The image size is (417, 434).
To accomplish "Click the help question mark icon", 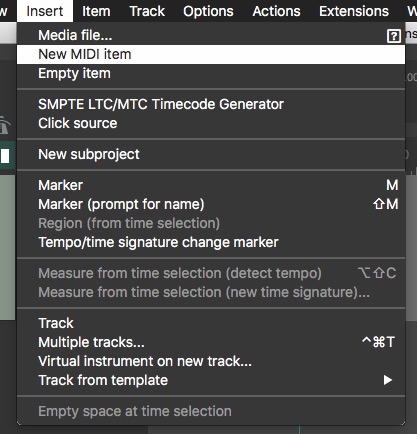I will pyautogui.click(x=394, y=36).
